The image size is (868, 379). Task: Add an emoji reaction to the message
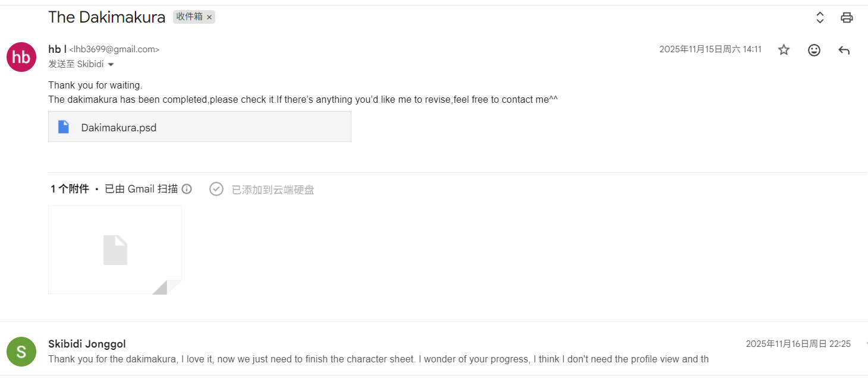(814, 50)
